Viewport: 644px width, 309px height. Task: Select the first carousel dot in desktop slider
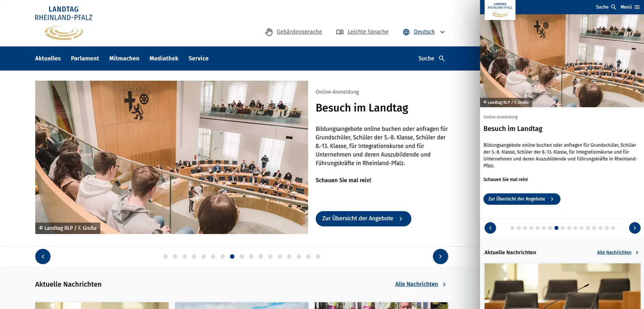coord(165,257)
